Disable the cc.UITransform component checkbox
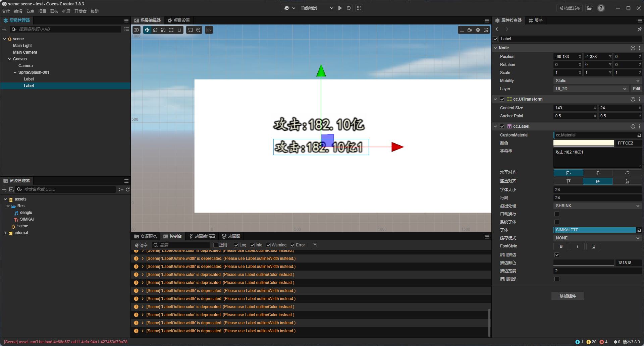The height and width of the screenshot is (346, 644). click(x=502, y=99)
